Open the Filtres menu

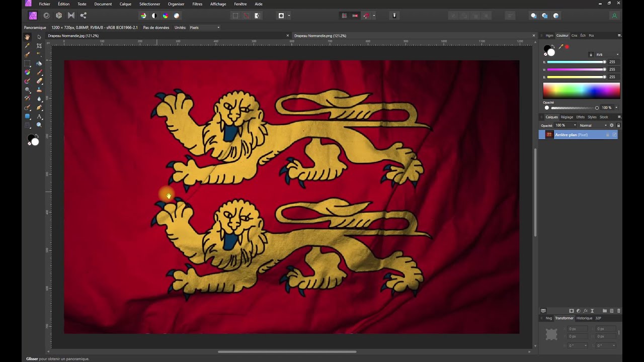pyautogui.click(x=197, y=4)
